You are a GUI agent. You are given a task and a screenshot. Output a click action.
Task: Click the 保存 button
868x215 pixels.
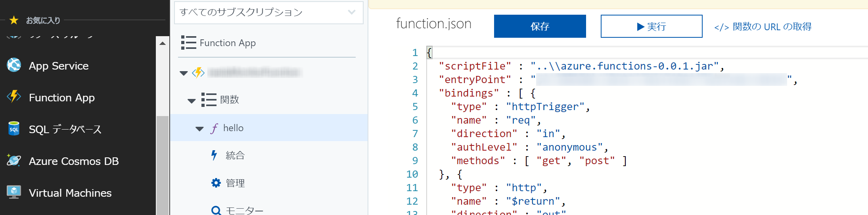540,26
